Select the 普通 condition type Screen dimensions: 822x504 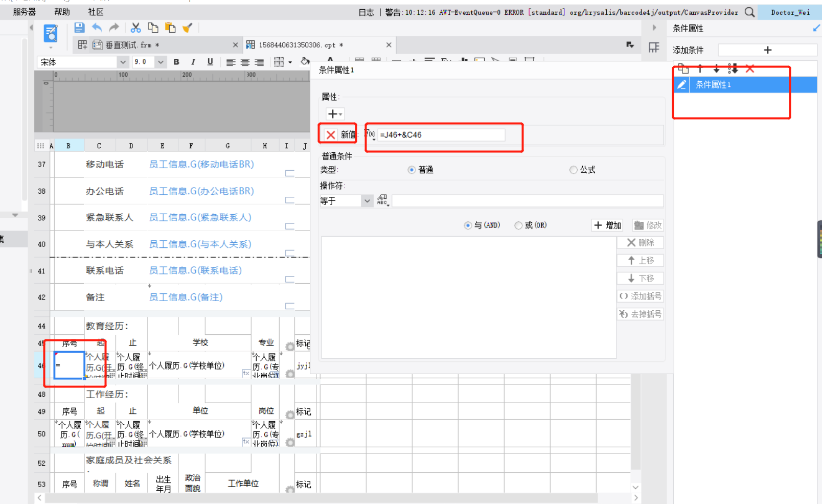point(412,170)
